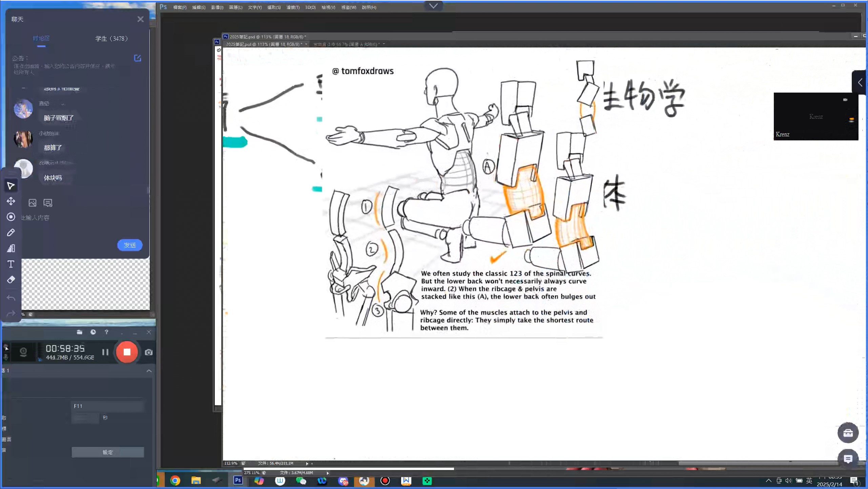Open the 檔案(F) menu

click(180, 7)
